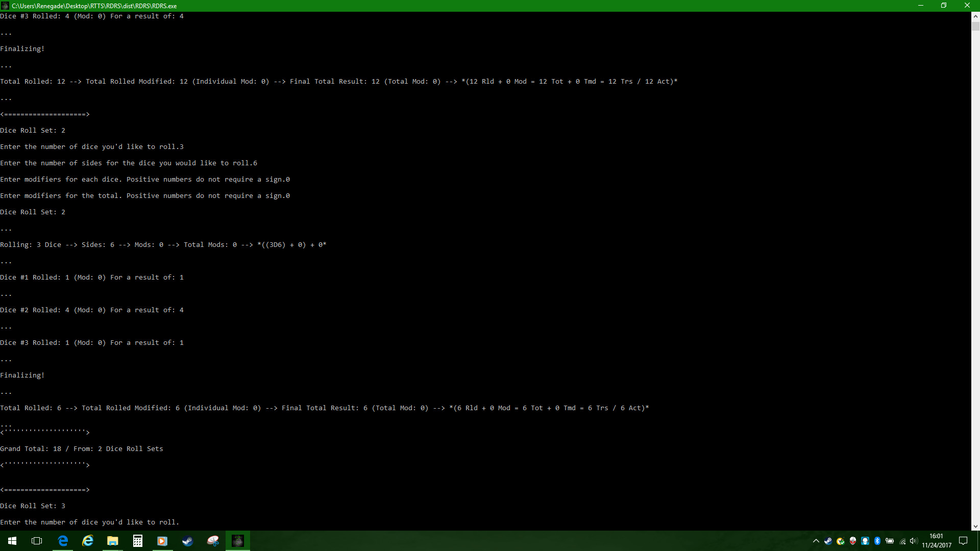The height and width of the screenshot is (551, 980).
Task: Open the Calculator app on the taskbar
Action: point(137,541)
